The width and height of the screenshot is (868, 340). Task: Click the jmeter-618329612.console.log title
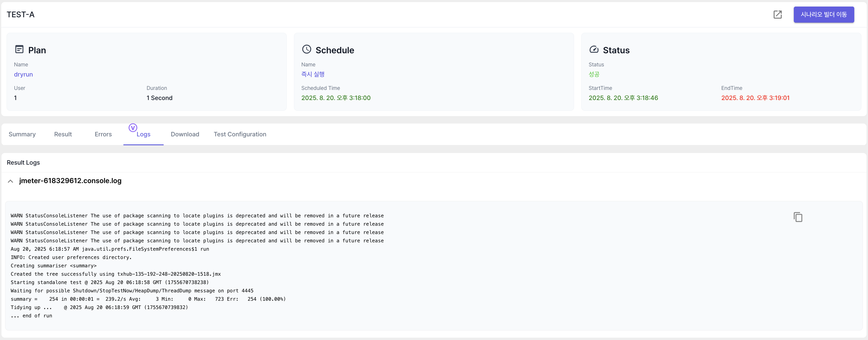tap(70, 181)
